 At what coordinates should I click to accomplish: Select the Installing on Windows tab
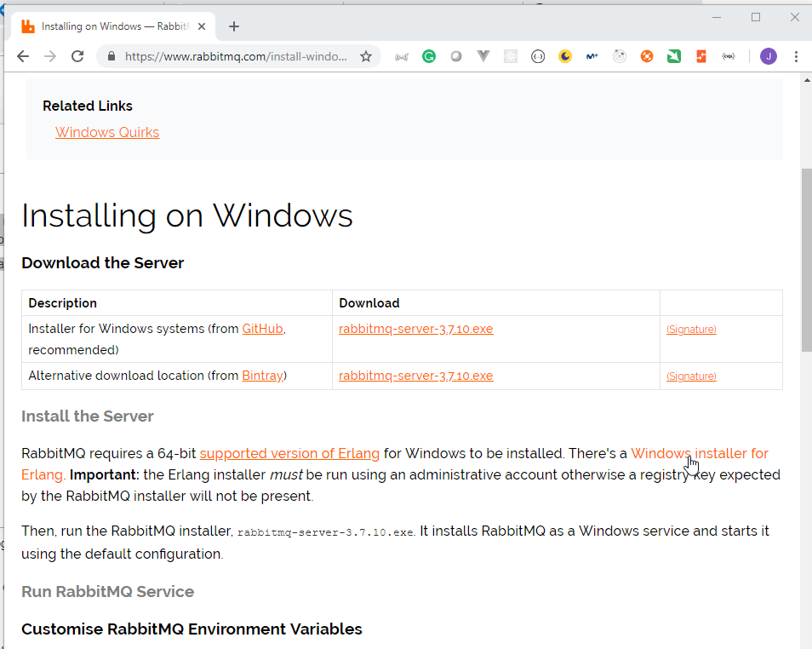[112, 26]
